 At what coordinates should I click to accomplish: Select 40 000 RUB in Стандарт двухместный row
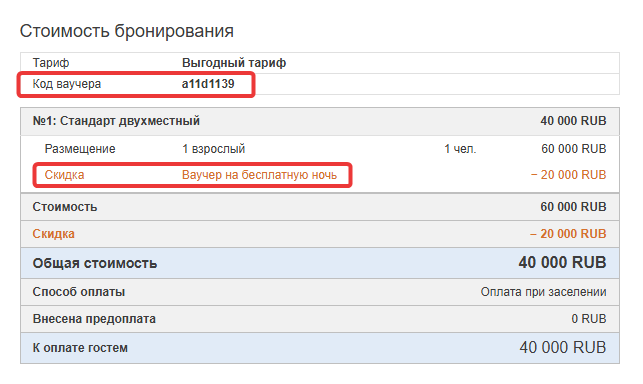pos(573,121)
